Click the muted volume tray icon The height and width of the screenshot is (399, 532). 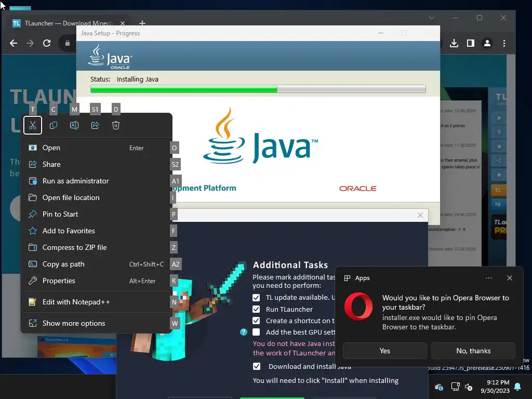[x=469, y=387]
